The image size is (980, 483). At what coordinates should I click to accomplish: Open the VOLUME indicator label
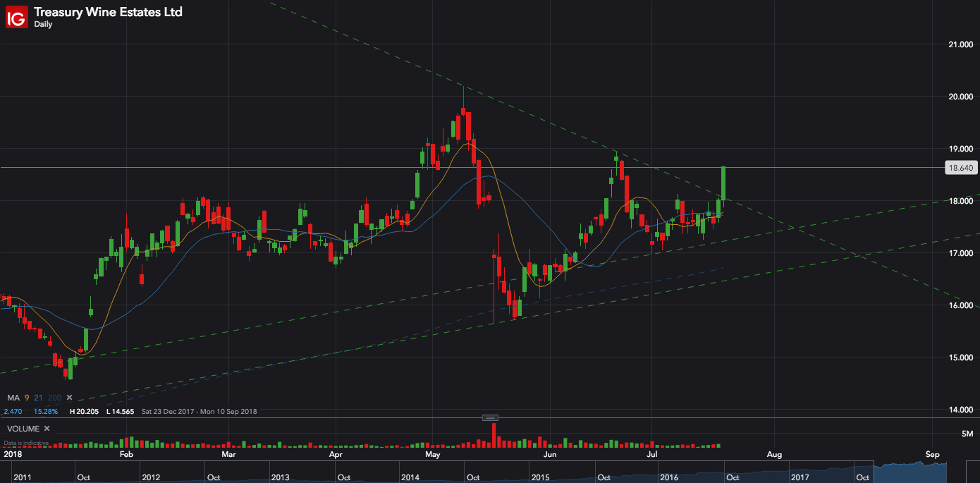pos(23,428)
